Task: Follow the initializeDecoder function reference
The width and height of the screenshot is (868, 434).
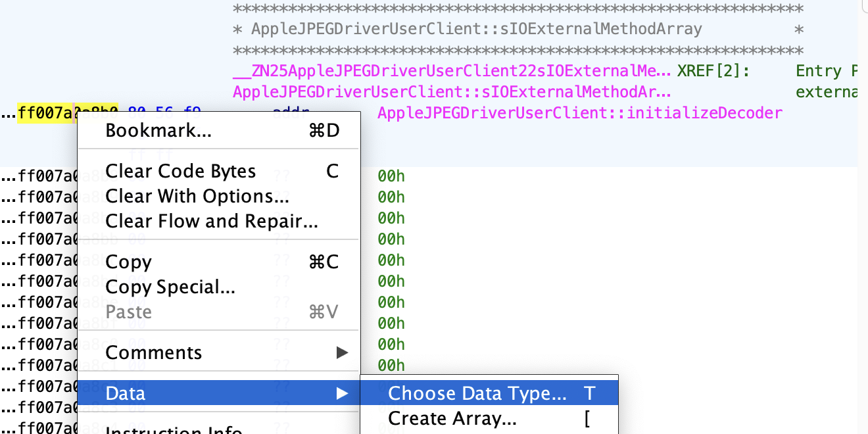Action: [579, 113]
